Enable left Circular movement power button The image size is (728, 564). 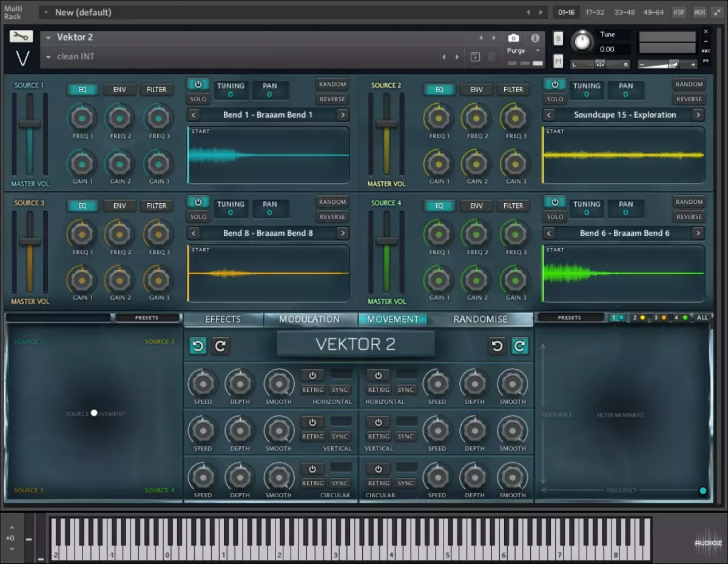312,469
